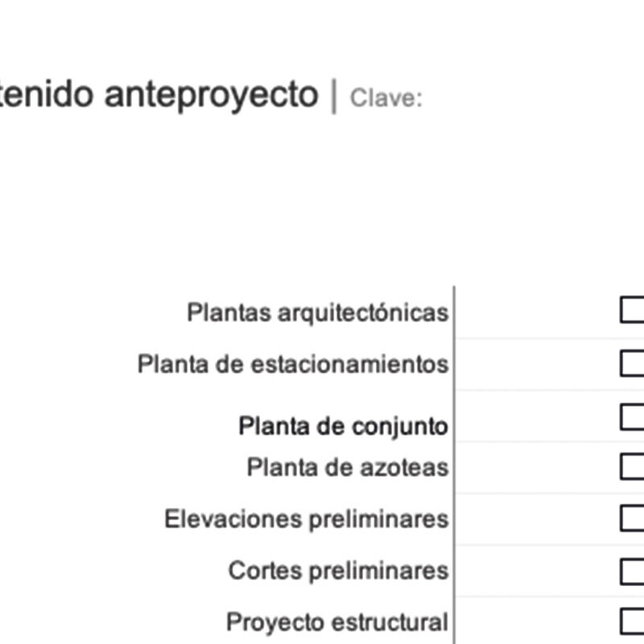Click the Proyecto estructural label

pos(336,622)
